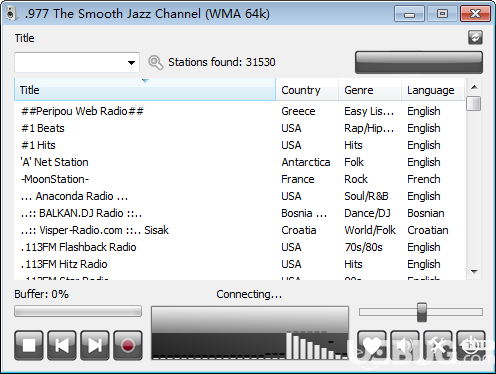
Task: Click the vertical scrollbar thumb
Action: pyautogui.click(x=474, y=103)
